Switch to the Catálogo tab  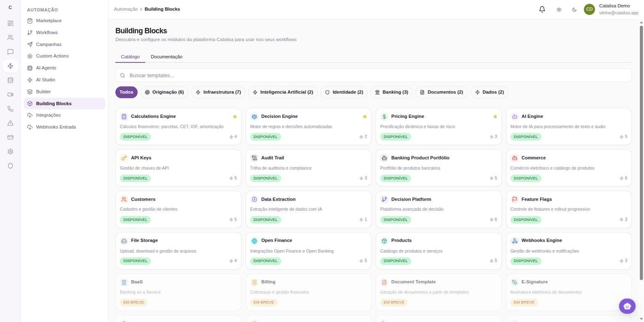coord(130,57)
